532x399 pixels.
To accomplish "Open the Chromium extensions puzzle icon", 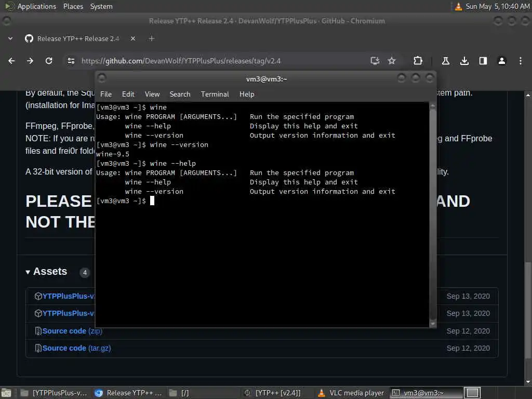I will click(418, 61).
